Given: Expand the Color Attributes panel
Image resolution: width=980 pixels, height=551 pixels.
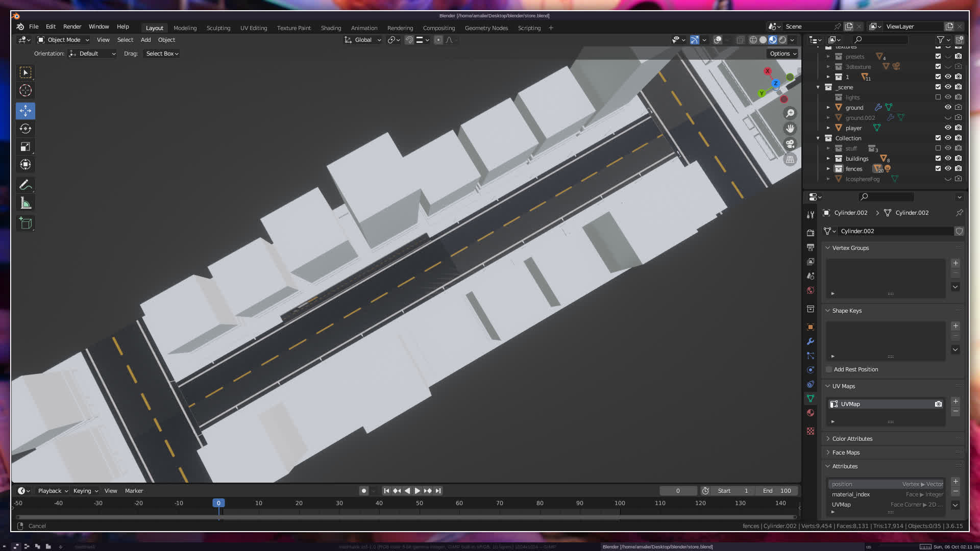Looking at the screenshot, I should [x=852, y=439].
